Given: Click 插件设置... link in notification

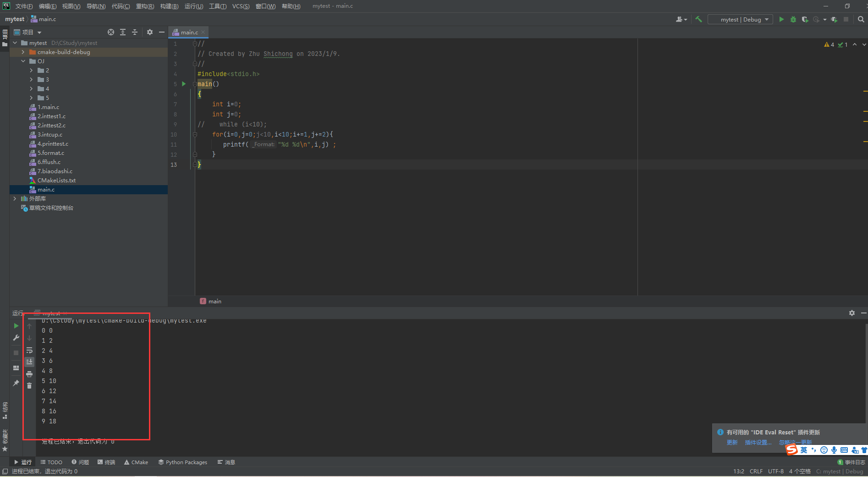Looking at the screenshot, I should [x=758, y=442].
